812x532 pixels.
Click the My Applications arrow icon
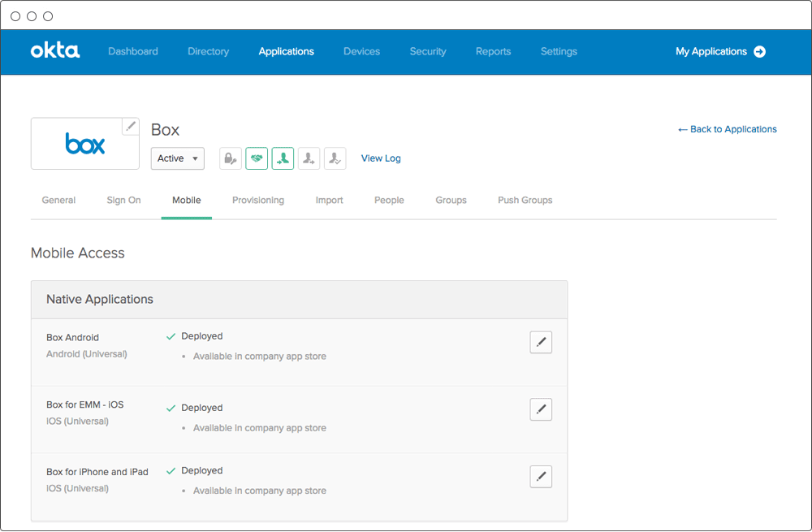tap(759, 52)
